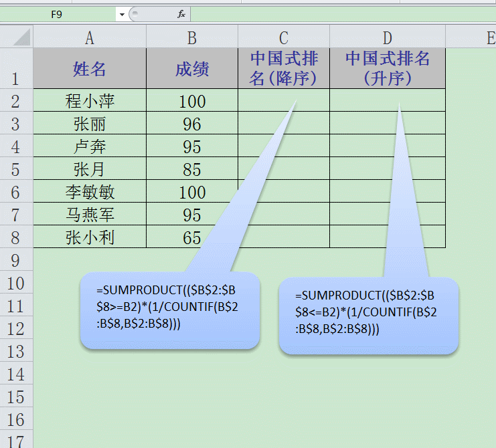Select row 1 header
Image resolution: width=496 pixels, height=448 pixels.
(x=17, y=68)
